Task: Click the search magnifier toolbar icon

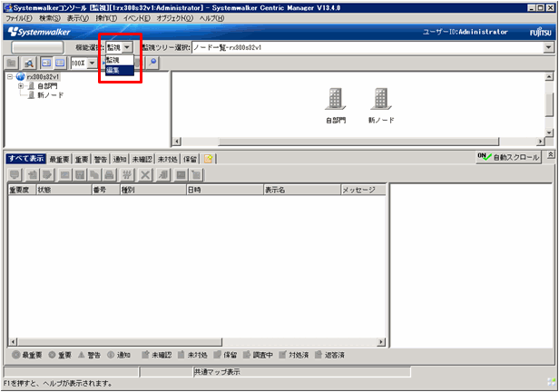Action: tap(29, 64)
